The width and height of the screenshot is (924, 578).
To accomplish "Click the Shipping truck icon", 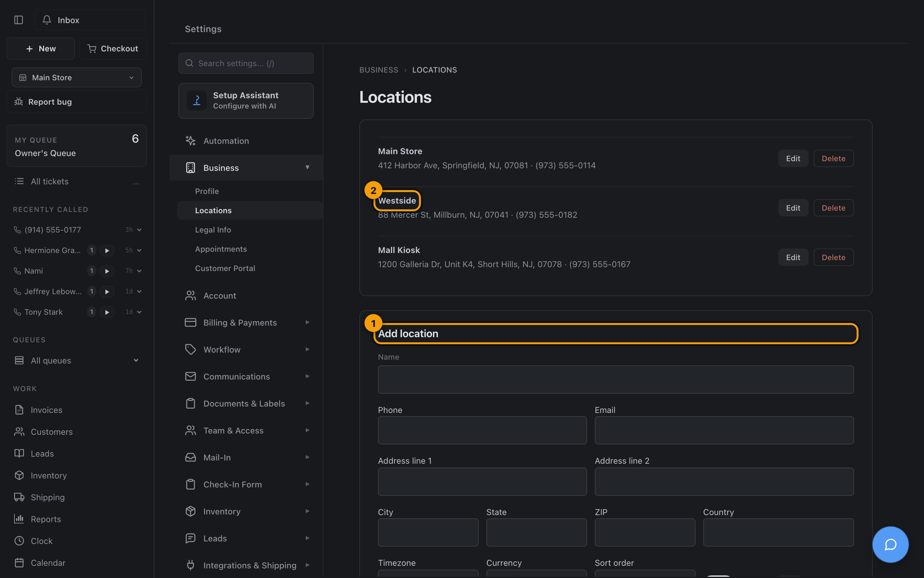I will pyautogui.click(x=19, y=497).
